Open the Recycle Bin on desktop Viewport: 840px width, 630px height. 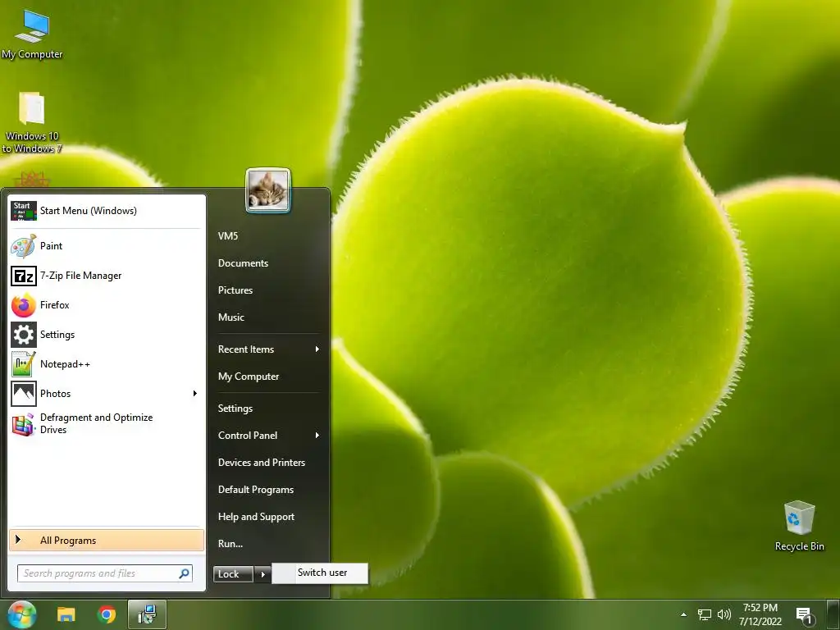(799, 526)
